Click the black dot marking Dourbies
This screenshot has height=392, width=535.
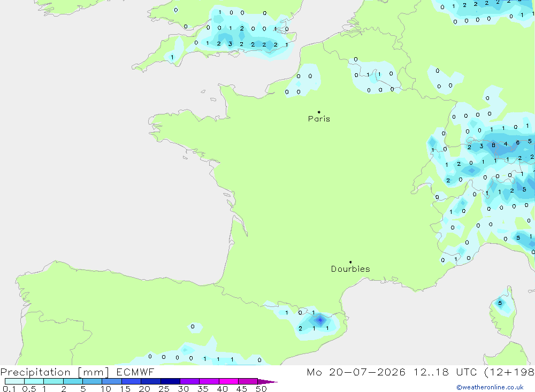pyautogui.click(x=350, y=262)
